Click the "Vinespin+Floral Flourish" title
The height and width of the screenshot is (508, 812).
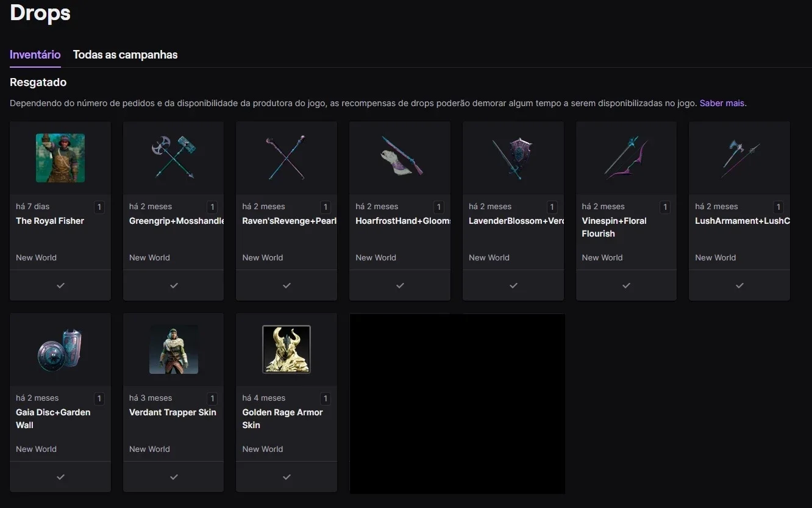614,227
